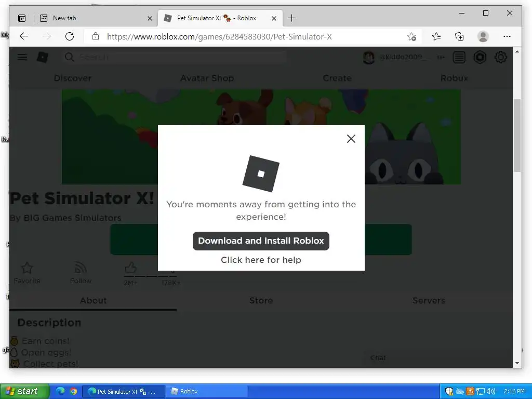Viewport: 532px width, 399px height.
Task: Select Pet Simulator X! taskbar button
Action: (124, 391)
